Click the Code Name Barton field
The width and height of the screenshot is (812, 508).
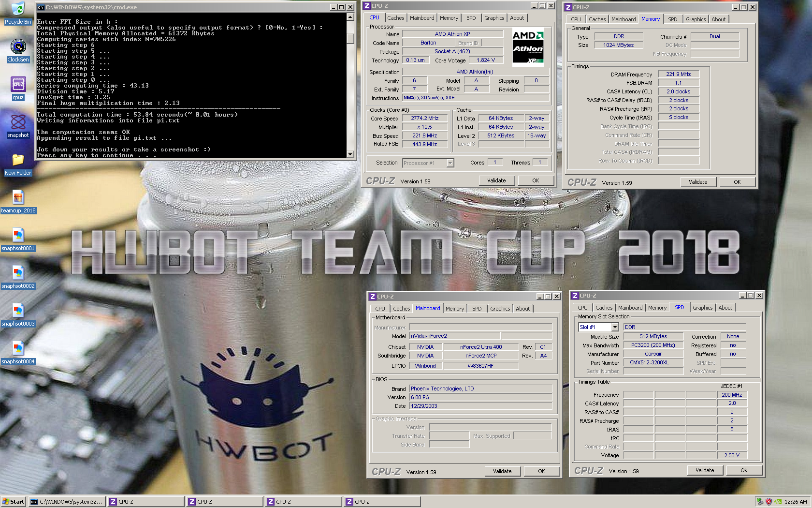(x=428, y=43)
